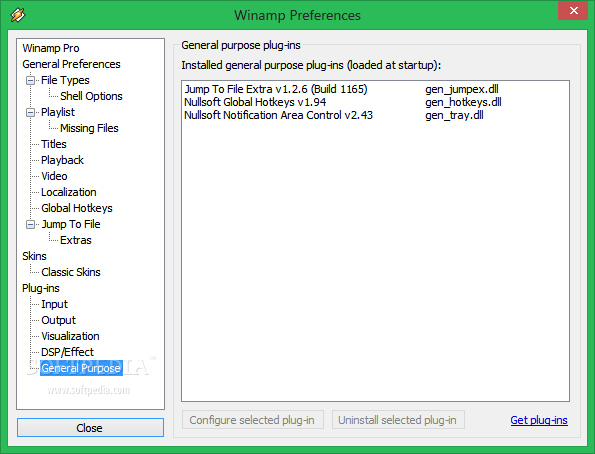Click the Get plug-ins link
Screen dimensions: 595x454
(x=539, y=420)
